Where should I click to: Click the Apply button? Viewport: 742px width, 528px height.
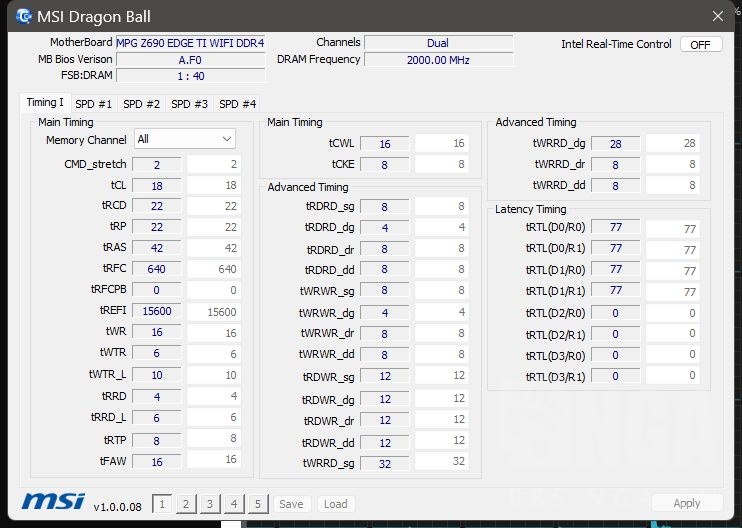tap(686, 503)
